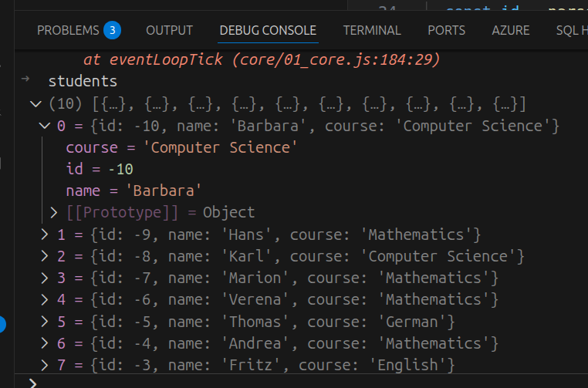Select the course = 'Computer Science' property row
The width and height of the screenshot is (588, 388).
pyautogui.click(x=181, y=147)
